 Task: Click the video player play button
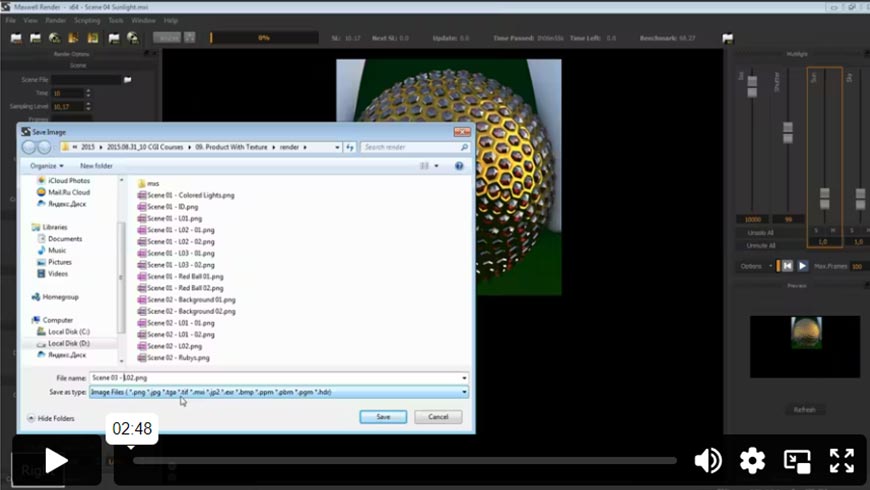pyautogui.click(x=55, y=460)
